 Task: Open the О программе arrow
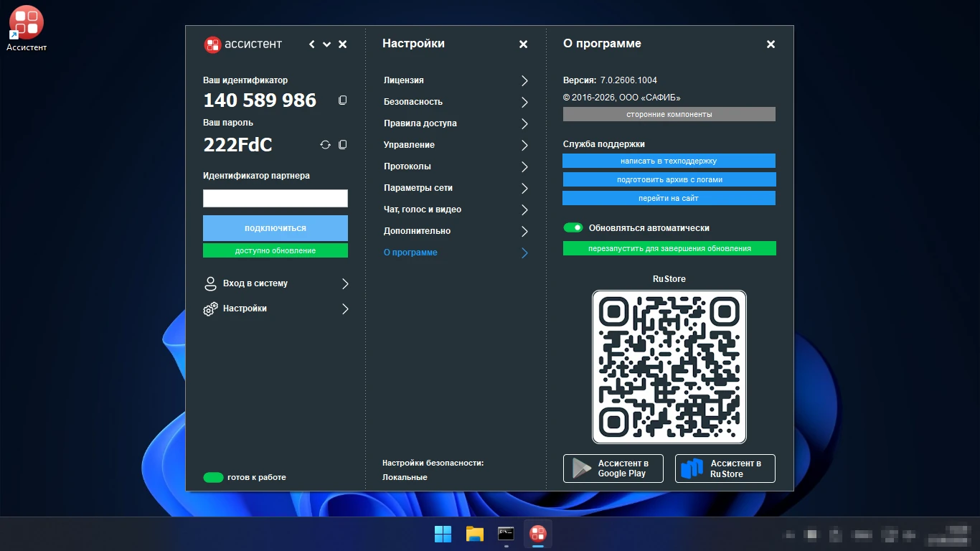click(x=525, y=253)
